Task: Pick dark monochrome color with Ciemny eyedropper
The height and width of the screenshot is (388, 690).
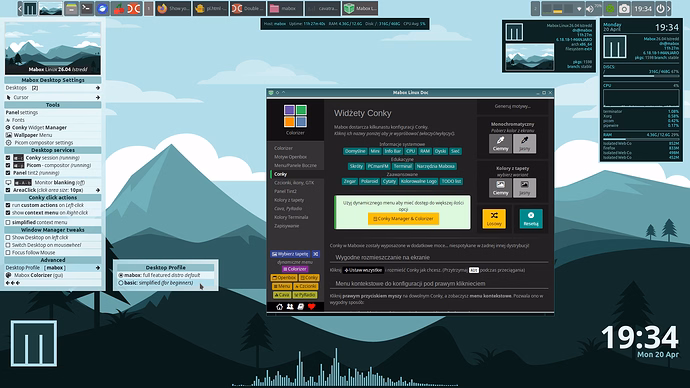Action: [x=500, y=143]
